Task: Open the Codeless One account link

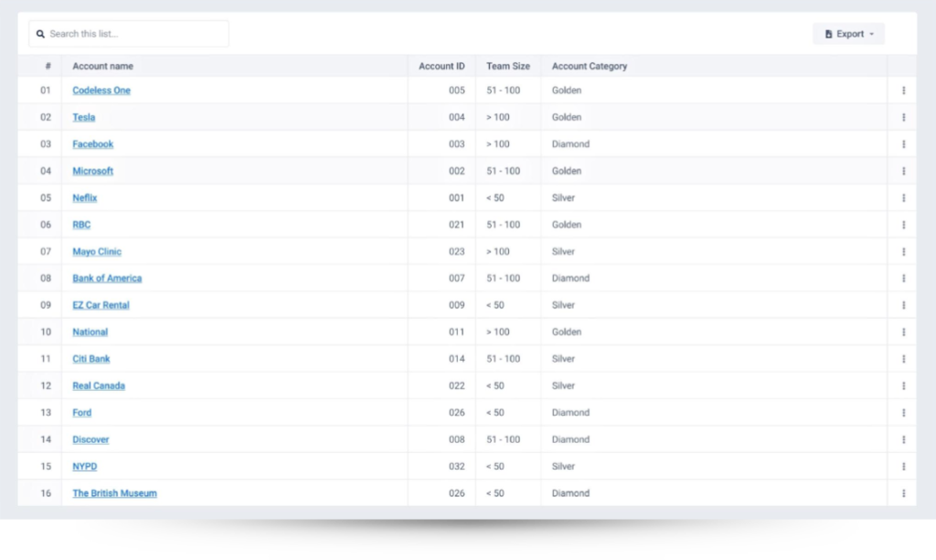Action: click(101, 90)
